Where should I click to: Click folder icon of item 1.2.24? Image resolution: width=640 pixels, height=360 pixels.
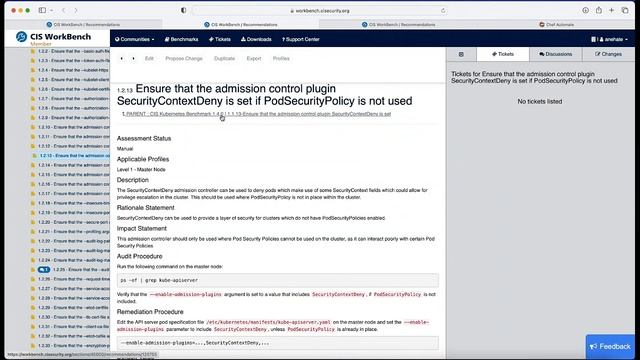[33, 260]
